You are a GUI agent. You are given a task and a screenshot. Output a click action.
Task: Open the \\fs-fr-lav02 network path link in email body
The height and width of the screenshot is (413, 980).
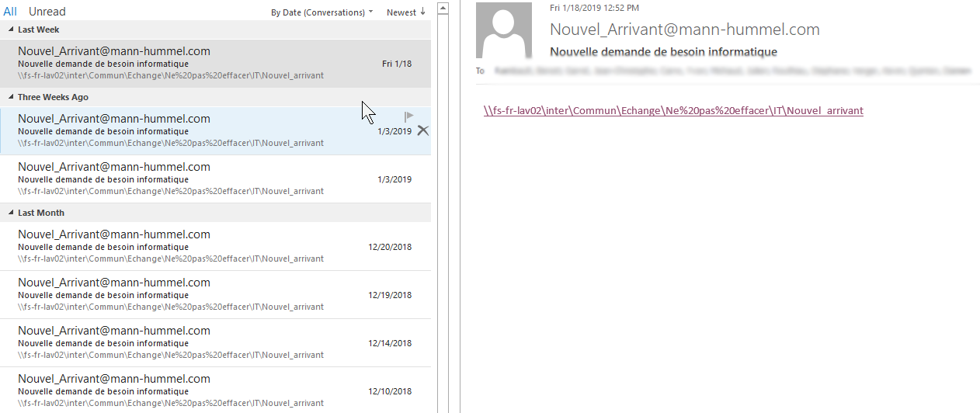click(672, 110)
